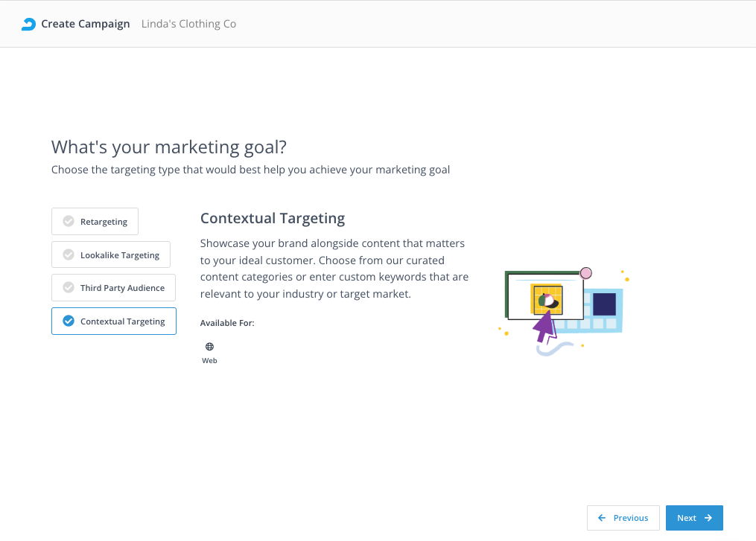Choose the Lookalike Targeting option
The width and height of the screenshot is (756, 541).
[119, 255]
